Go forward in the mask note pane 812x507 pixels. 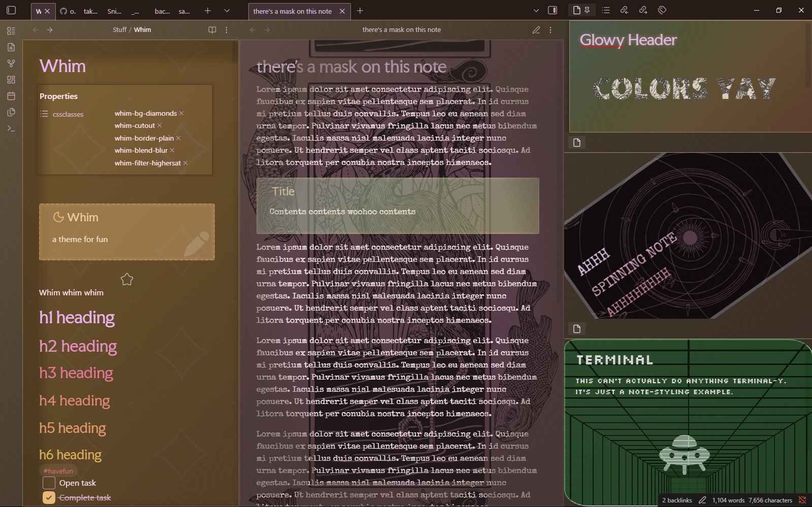267,30
